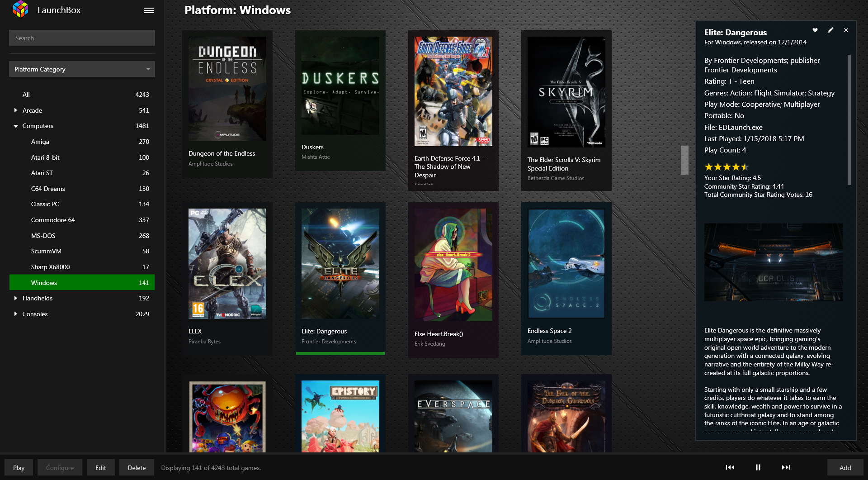Select the Sharp X68000 platform

(x=82, y=267)
